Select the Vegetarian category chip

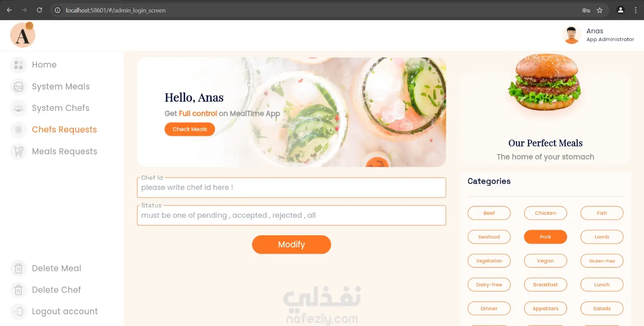489,261
